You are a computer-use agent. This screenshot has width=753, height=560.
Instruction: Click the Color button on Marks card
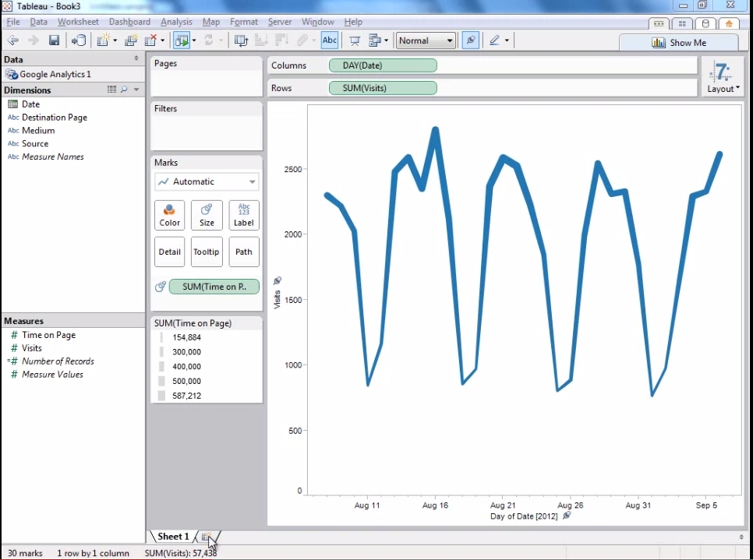coord(169,216)
